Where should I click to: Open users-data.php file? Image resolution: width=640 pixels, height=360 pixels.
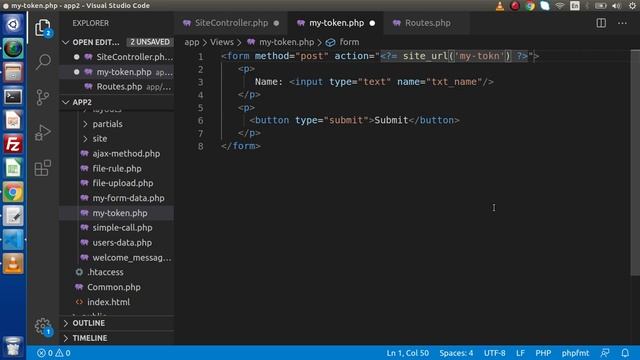pyautogui.click(x=122, y=242)
